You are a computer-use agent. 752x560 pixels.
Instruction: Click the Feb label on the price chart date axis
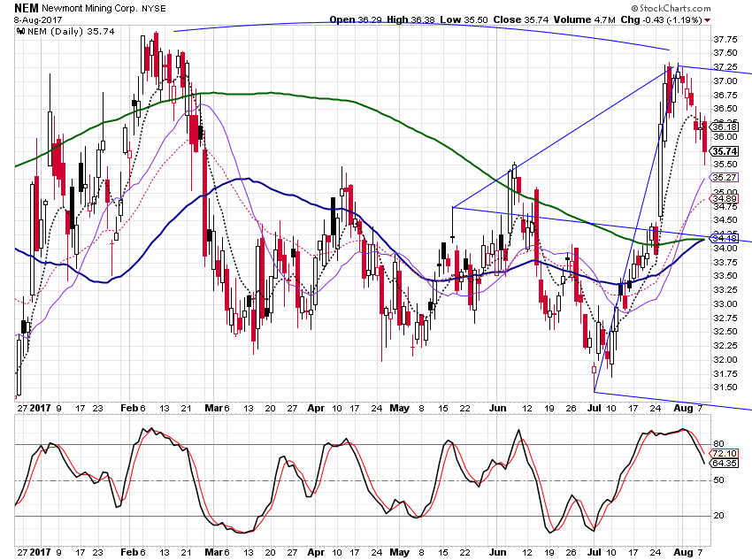point(129,408)
